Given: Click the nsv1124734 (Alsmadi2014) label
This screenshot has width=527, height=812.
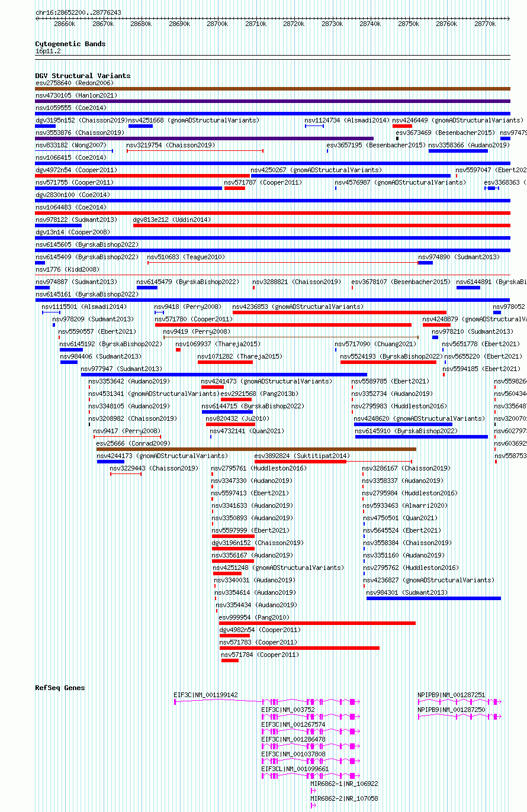Looking at the screenshot, I should 347,120.
